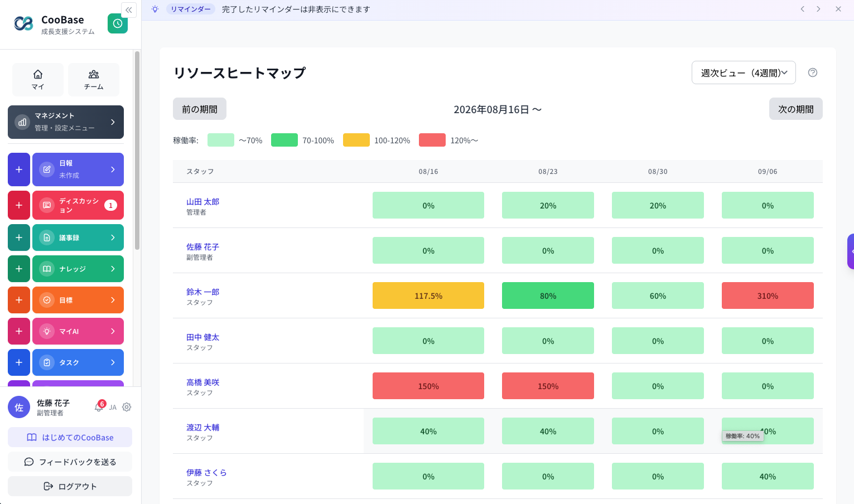Select 鈴木 一郎's 310% cell
Screen dimensions: 854x504
(x=768, y=295)
